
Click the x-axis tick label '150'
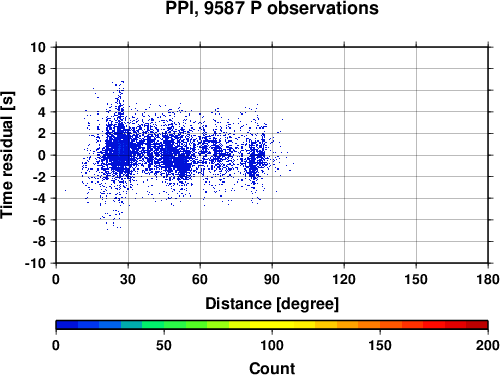click(416, 279)
